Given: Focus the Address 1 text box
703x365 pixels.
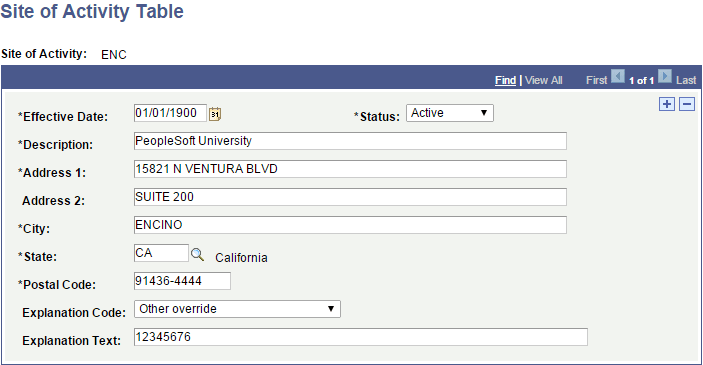Looking at the screenshot, I should click(x=350, y=169).
